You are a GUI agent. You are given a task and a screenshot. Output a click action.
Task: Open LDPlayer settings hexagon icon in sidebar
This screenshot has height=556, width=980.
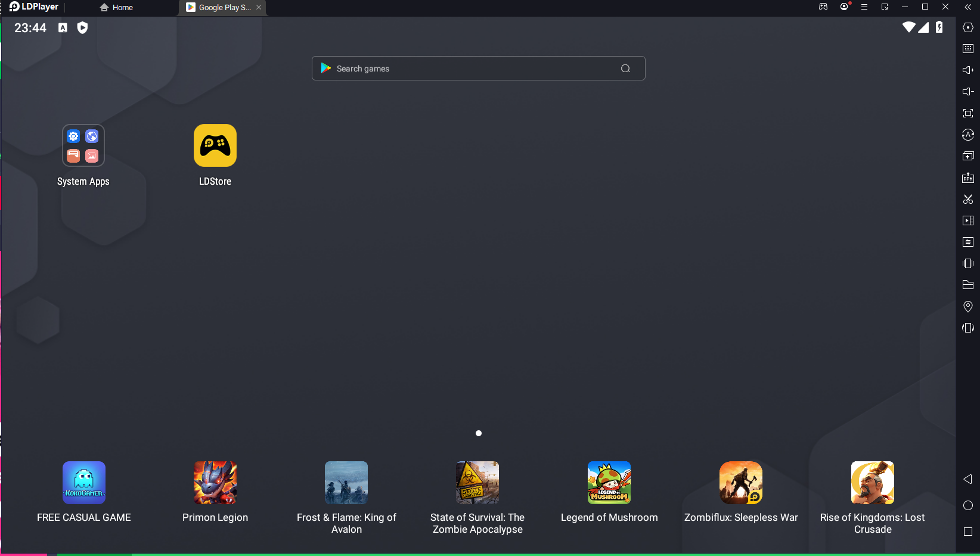click(968, 27)
